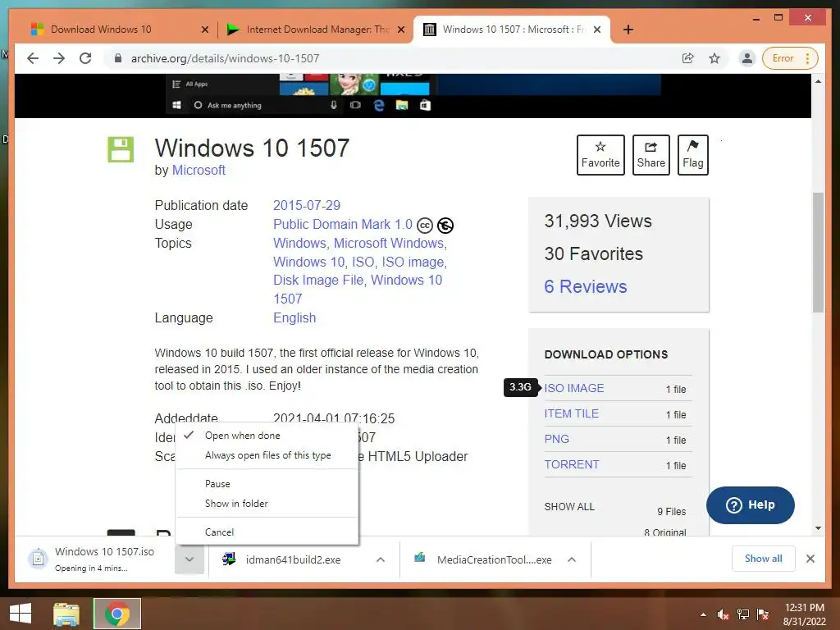
Task: Open the Chrome profile avatar
Action: click(746, 58)
